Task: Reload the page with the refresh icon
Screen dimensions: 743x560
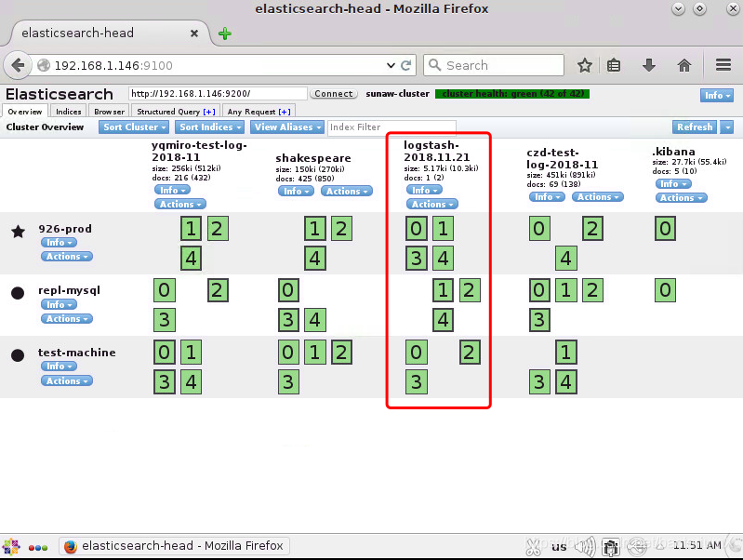Action: tap(405, 65)
